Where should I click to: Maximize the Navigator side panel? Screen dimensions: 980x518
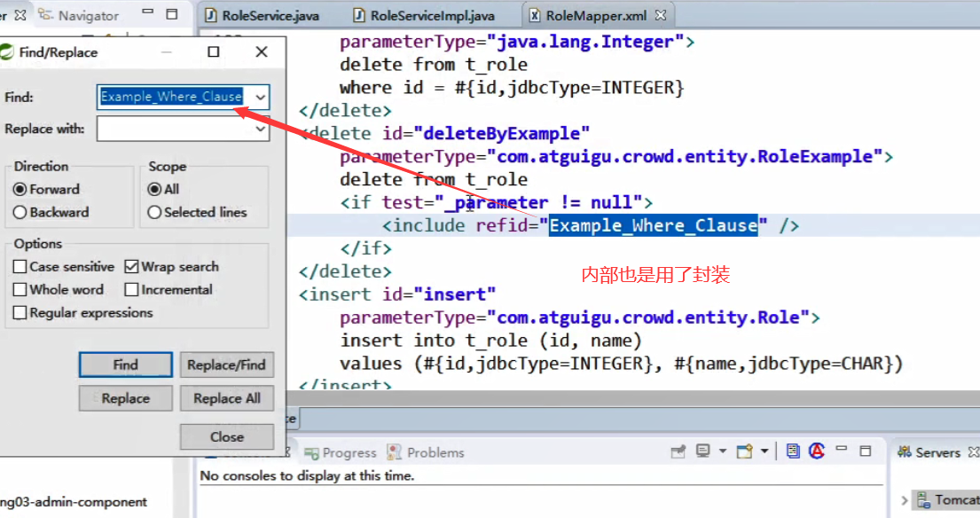[172, 13]
